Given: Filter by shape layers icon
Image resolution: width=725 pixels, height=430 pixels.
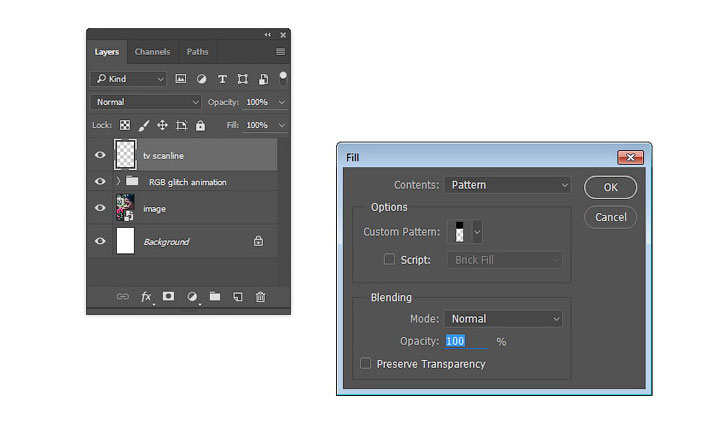Looking at the screenshot, I should click(242, 79).
